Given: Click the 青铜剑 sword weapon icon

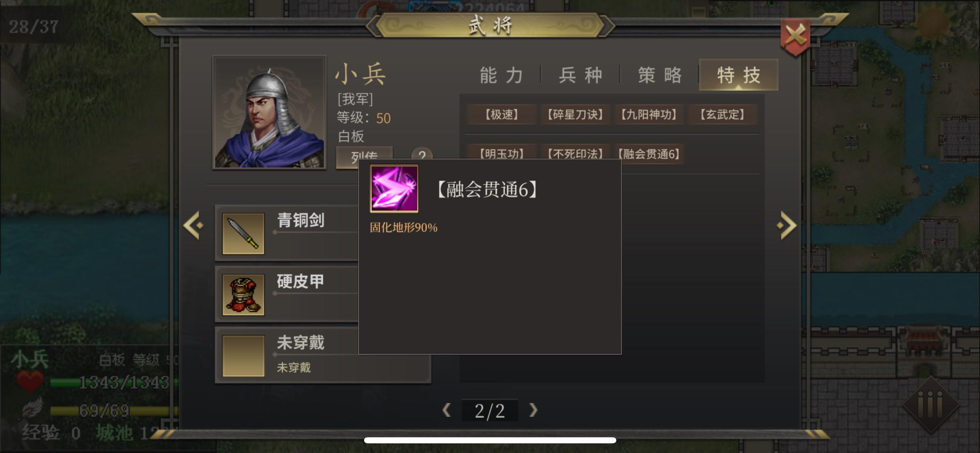Looking at the screenshot, I should [243, 234].
